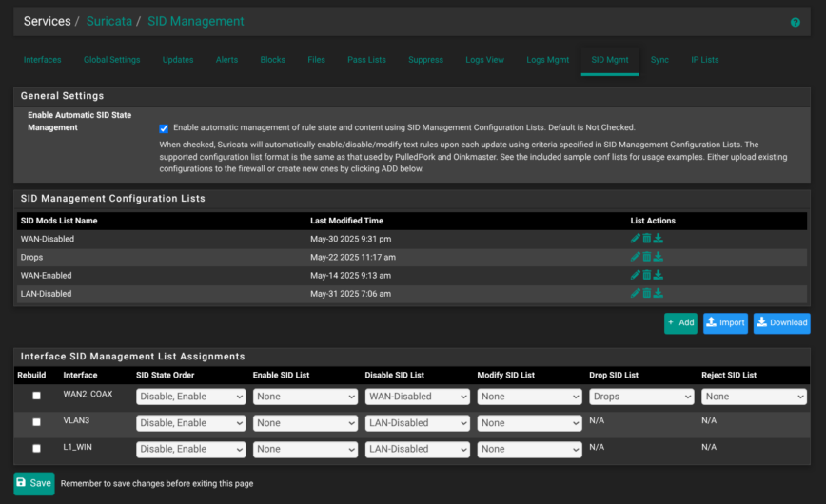Open Enable SID List dropdown for VLAN3
The width and height of the screenshot is (826, 504).
[x=305, y=423]
